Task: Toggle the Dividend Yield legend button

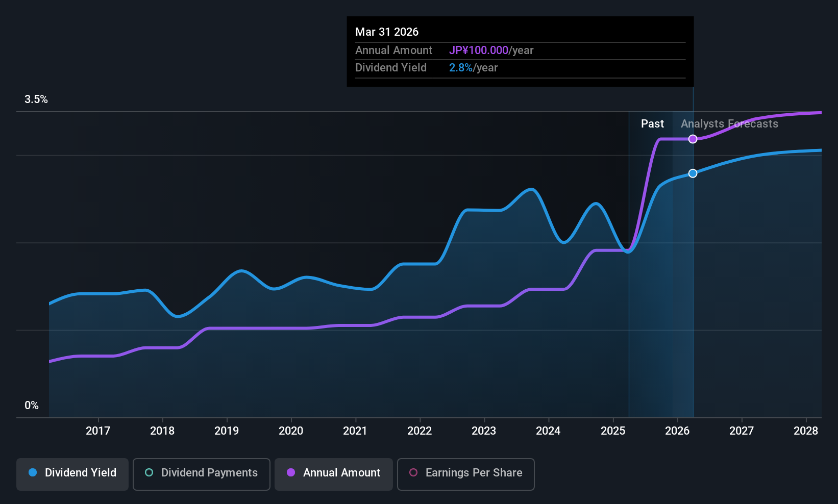Action: [72, 473]
